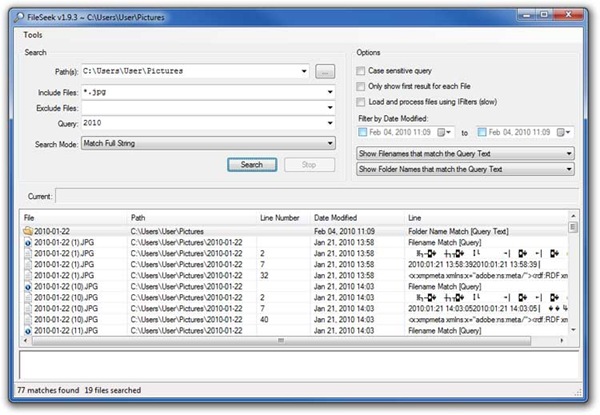The image size is (600, 415).
Task: Open the end date calendar picker
Action: coord(564,132)
